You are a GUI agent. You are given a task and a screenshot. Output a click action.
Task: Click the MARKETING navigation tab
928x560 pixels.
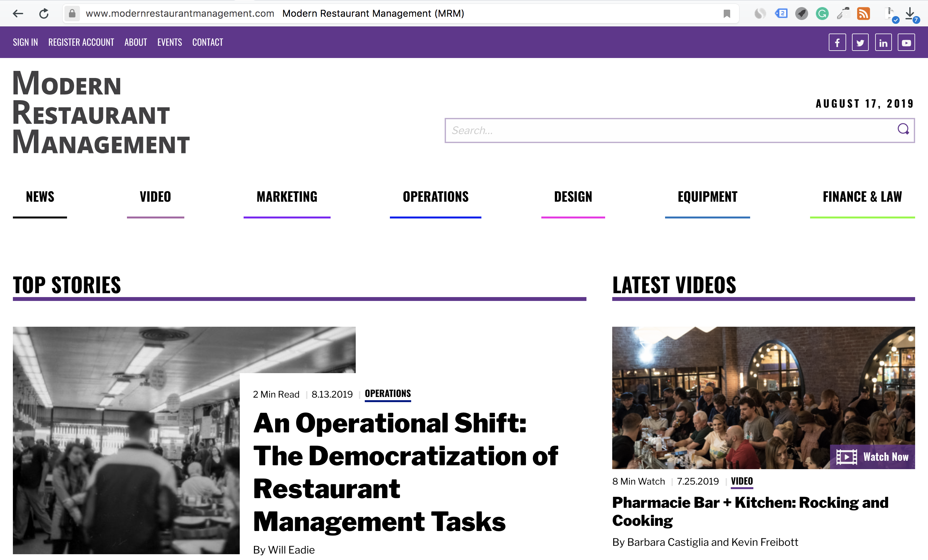point(287,196)
